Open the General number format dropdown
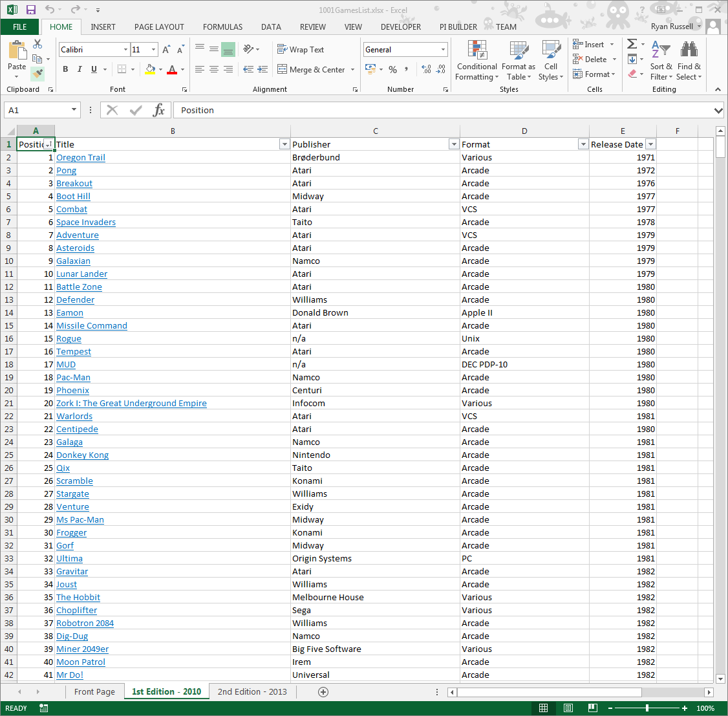 443,49
